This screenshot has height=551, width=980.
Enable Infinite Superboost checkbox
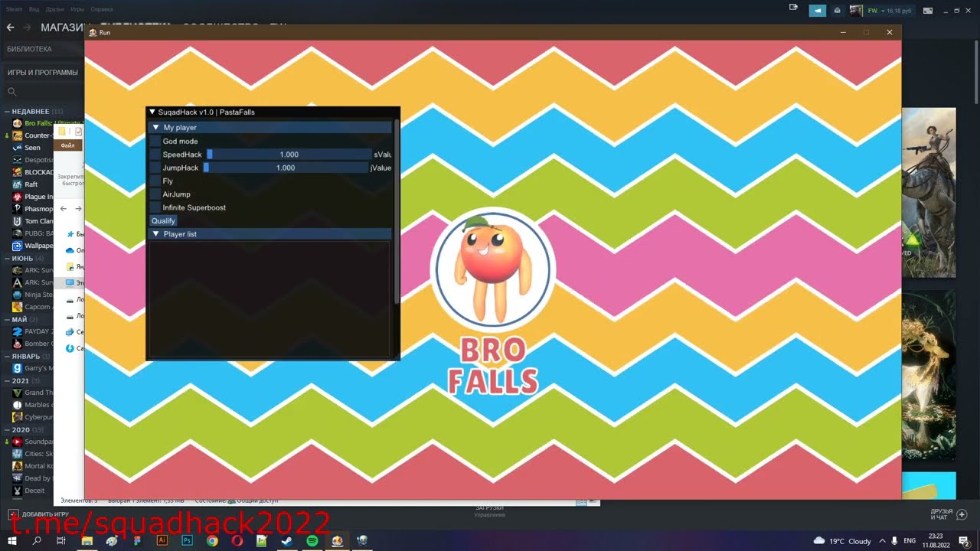click(x=155, y=207)
